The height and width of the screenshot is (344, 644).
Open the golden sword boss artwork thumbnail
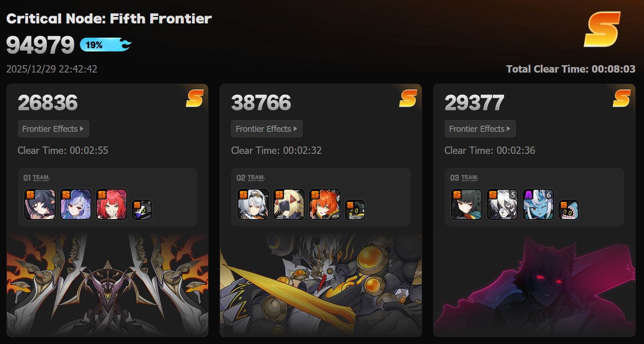click(321, 285)
